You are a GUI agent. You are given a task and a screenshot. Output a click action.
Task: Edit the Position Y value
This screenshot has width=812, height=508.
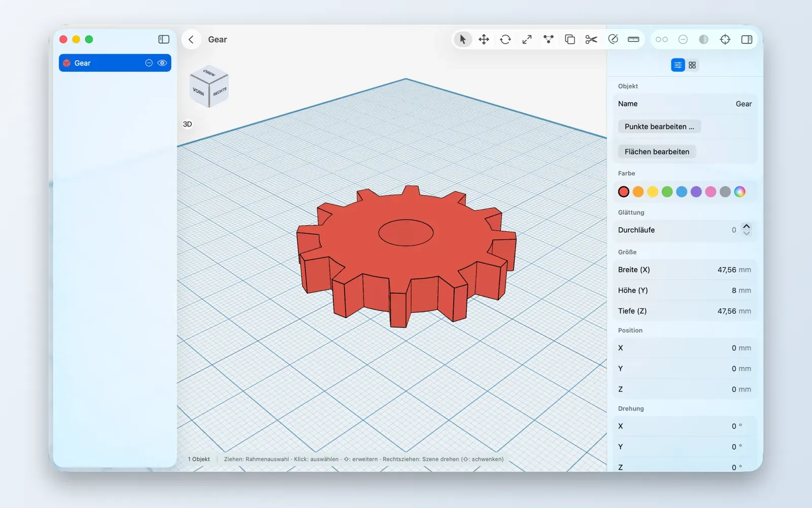point(741,369)
